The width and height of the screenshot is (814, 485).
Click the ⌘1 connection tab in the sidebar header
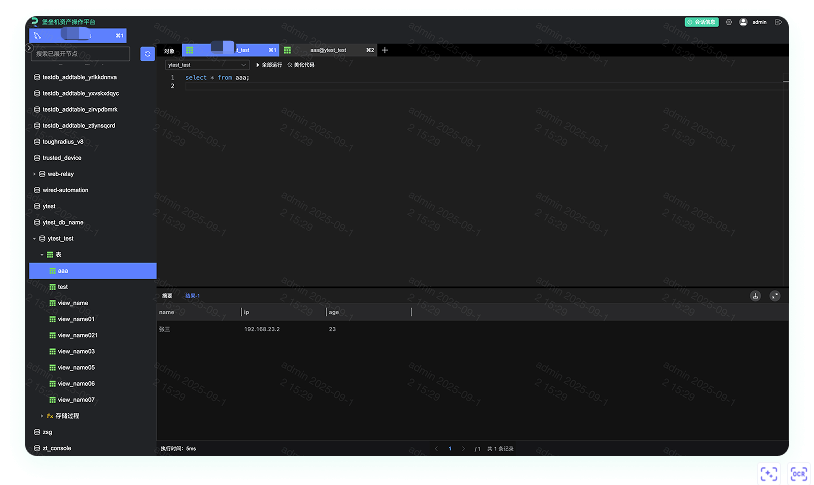click(x=78, y=35)
